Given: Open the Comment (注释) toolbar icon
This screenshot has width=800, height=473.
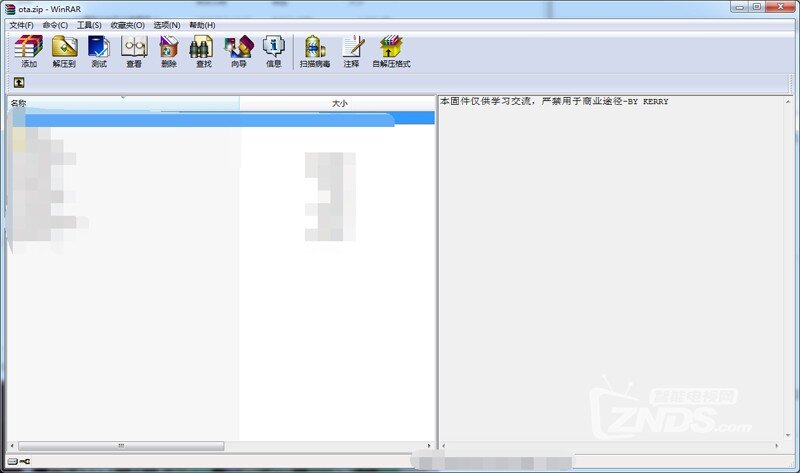Looking at the screenshot, I should tap(352, 52).
